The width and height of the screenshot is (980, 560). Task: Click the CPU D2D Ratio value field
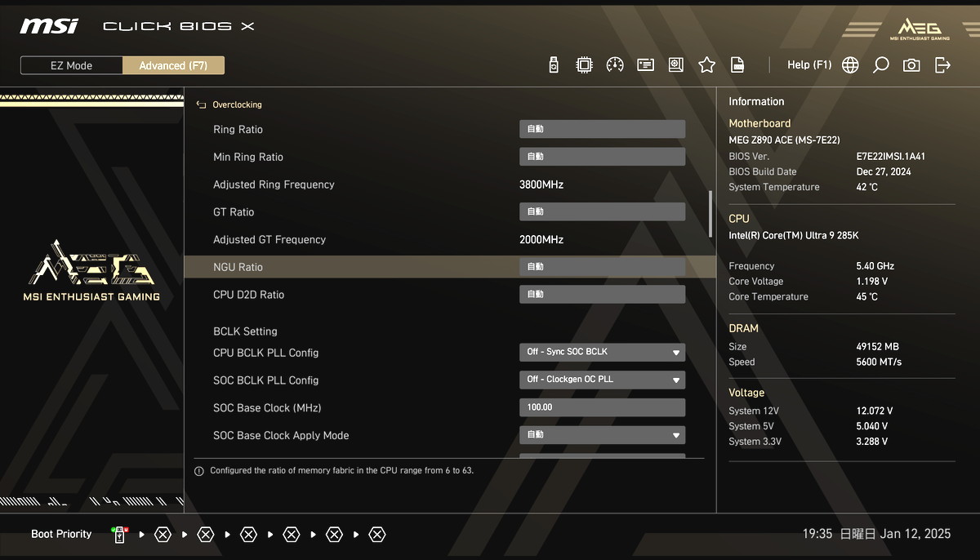(x=602, y=294)
